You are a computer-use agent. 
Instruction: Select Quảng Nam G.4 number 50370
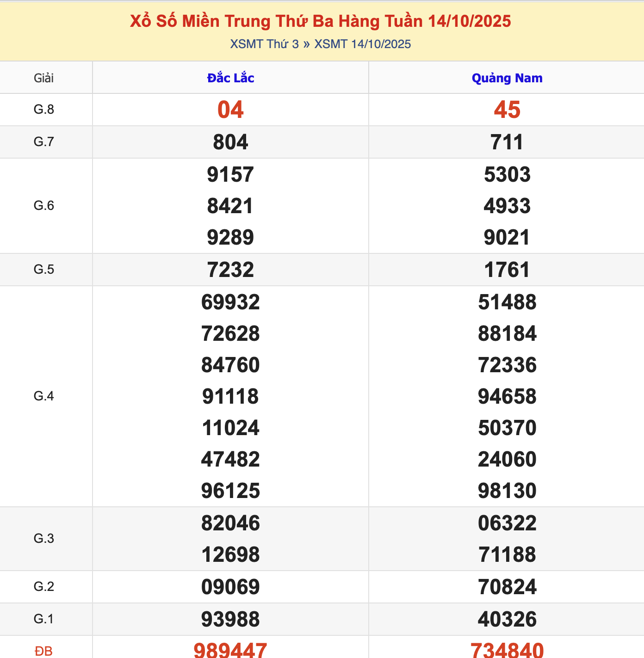tap(507, 428)
